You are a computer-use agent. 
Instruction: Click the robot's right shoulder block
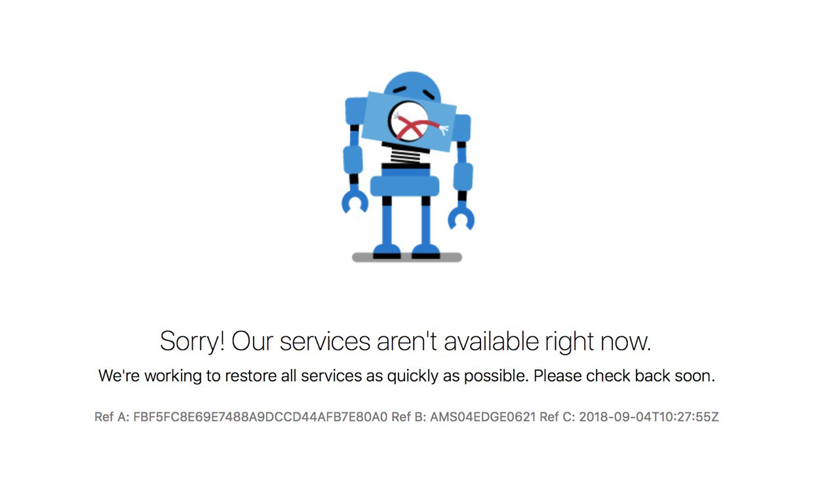coord(462,127)
